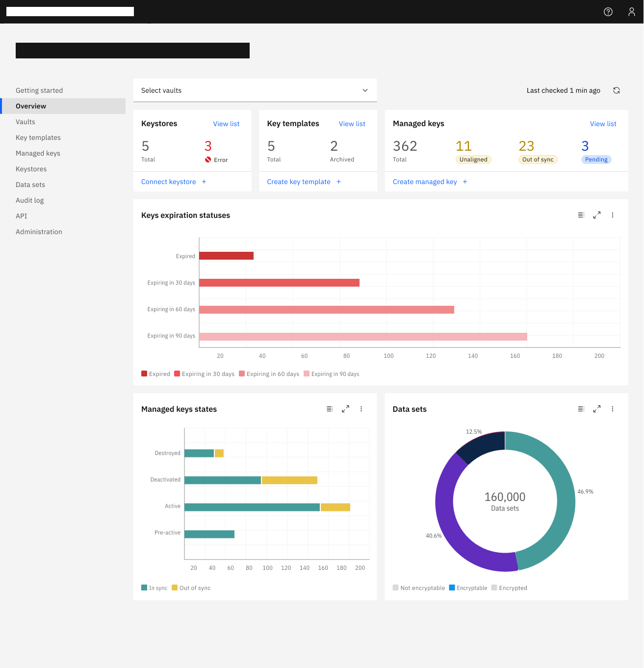Refresh the last checked status
Screen dimensions: 644x668
tap(617, 90)
